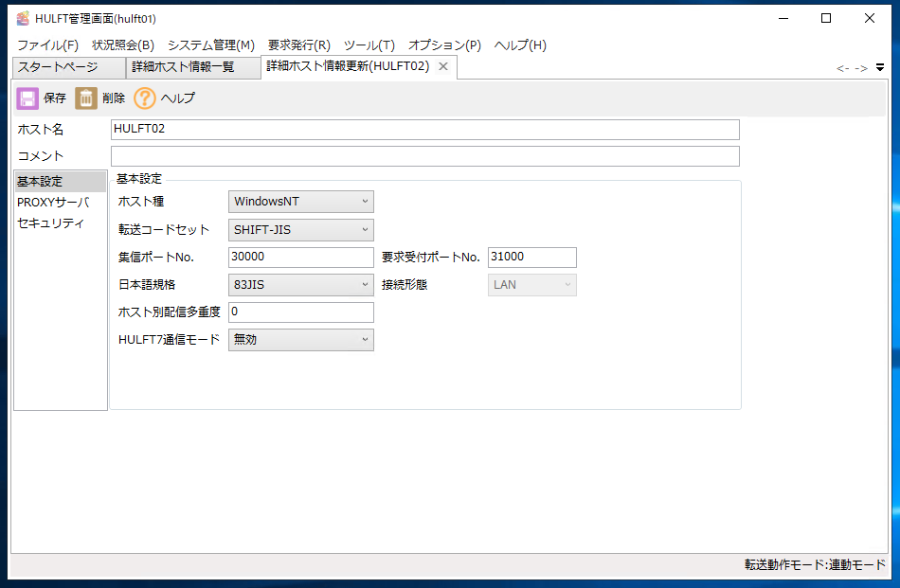The width and height of the screenshot is (900, 588).
Task: Maximize the HULFT管理画面 window
Action: [826, 18]
